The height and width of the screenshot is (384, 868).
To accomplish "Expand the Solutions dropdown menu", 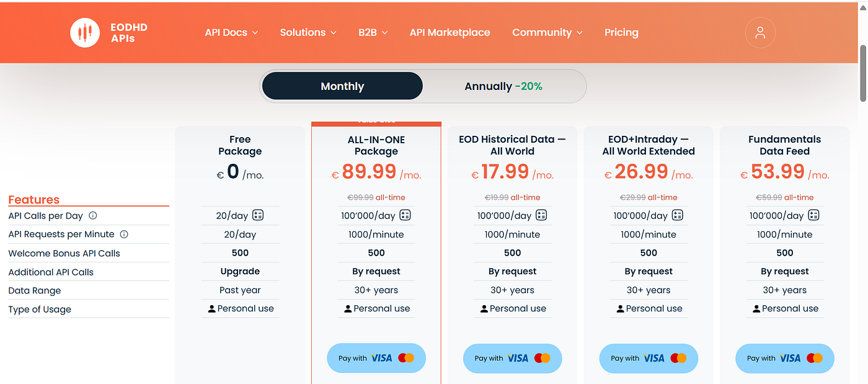I will 308,33.
